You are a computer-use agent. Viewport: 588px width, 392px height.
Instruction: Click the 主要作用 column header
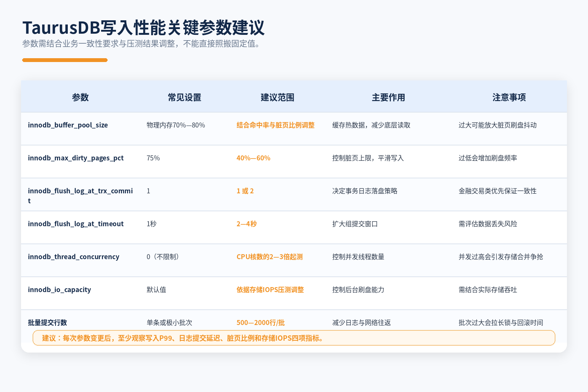point(389,97)
